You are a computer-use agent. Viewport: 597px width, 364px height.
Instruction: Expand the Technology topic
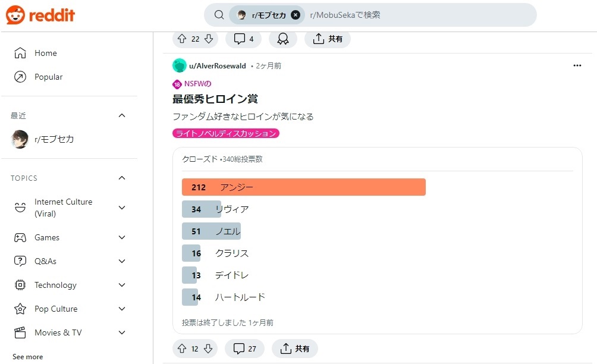click(x=122, y=285)
